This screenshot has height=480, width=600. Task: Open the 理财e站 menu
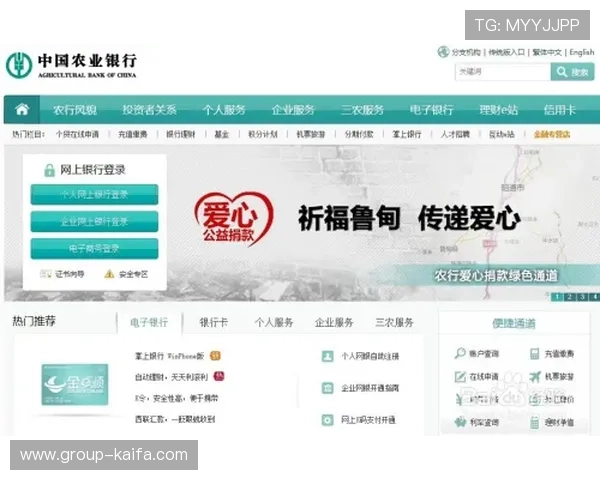click(x=499, y=110)
